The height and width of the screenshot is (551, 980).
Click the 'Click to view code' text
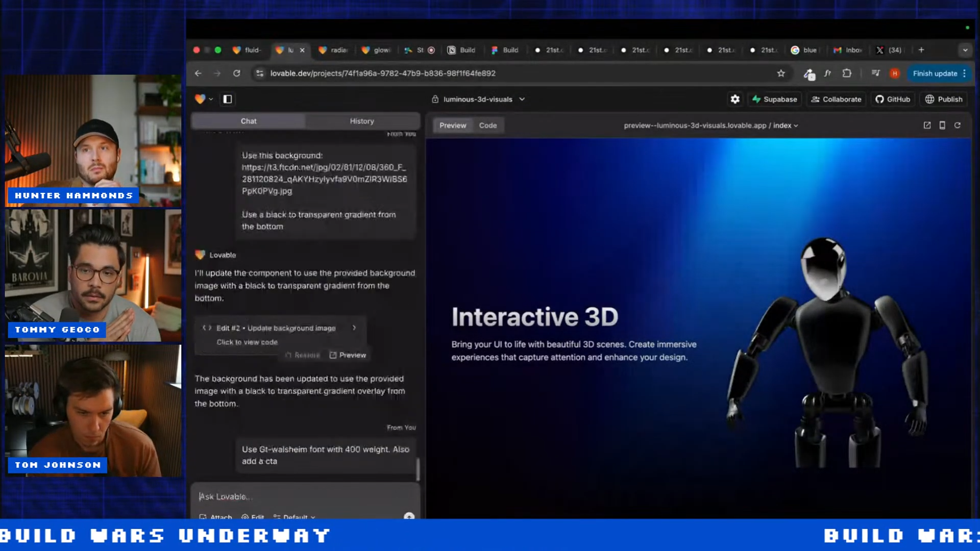click(247, 342)
